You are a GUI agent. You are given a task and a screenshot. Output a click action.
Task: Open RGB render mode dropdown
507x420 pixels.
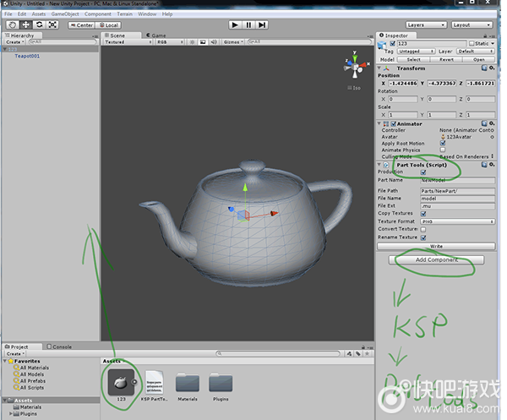[x=170, y=42]
